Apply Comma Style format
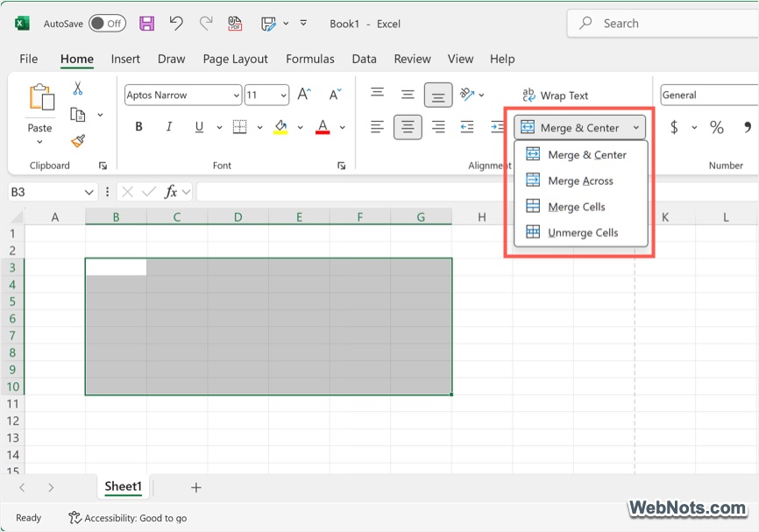 pyautogui.click(x=748, y=127)
